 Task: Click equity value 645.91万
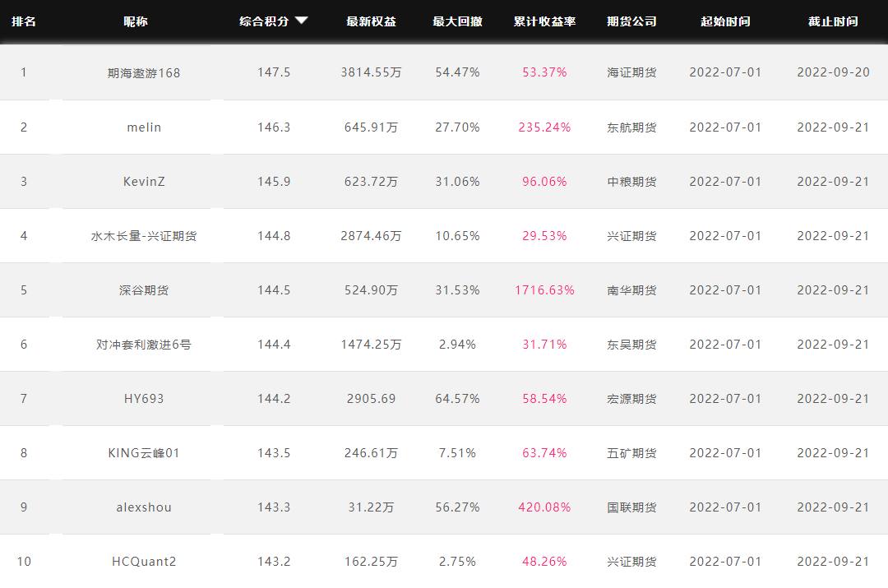tap(372, 127)
